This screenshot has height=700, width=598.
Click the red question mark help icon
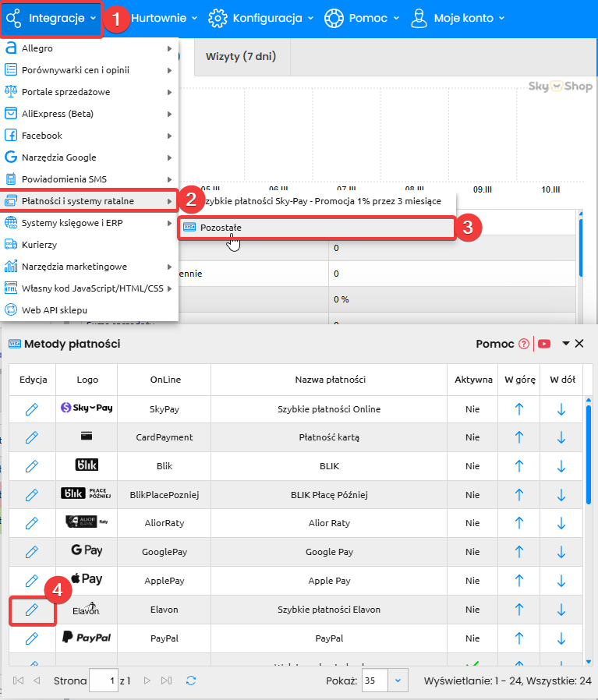524,344
